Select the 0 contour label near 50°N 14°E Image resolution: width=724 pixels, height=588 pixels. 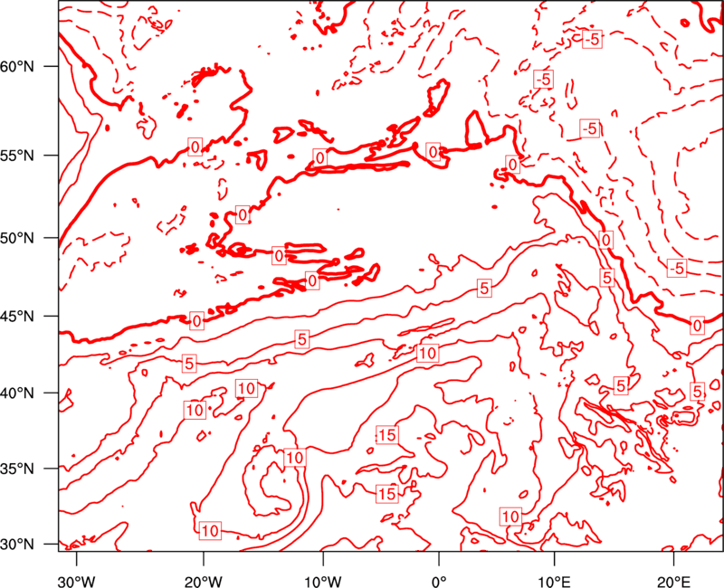pyautogui.click(x=606, y=240)
